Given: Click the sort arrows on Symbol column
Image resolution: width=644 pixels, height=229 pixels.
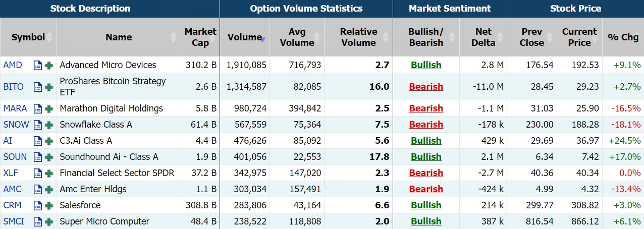Looking at the screenshot, I should 50,37.
